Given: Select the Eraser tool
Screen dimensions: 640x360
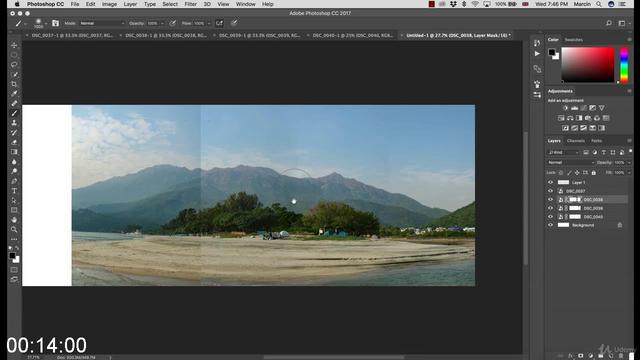Looking at the screenshot, I should click(14, 142).
